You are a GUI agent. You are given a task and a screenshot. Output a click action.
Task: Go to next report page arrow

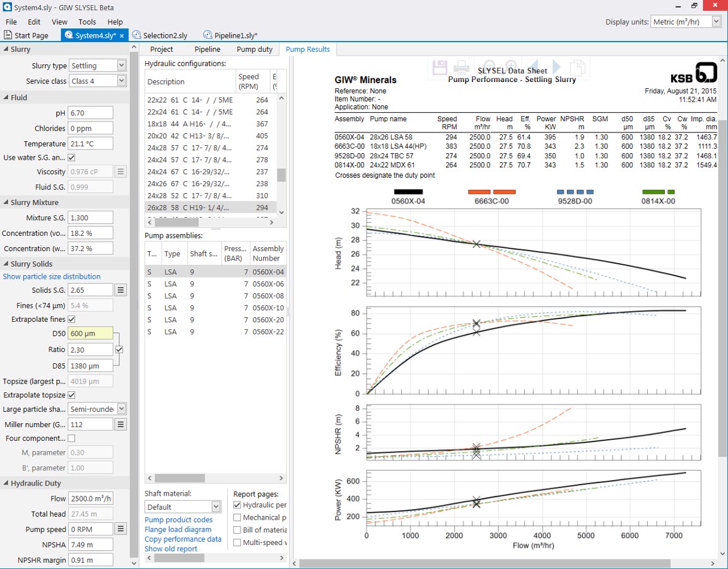[556, 66]
